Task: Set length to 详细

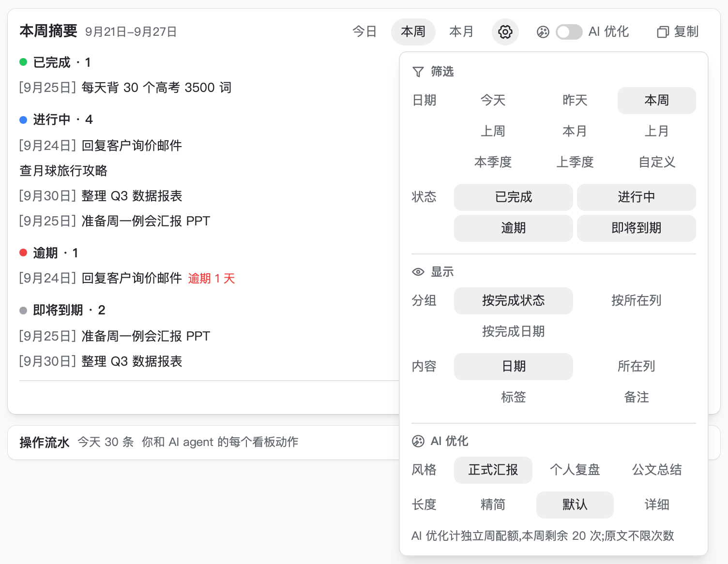Action: 657,505
